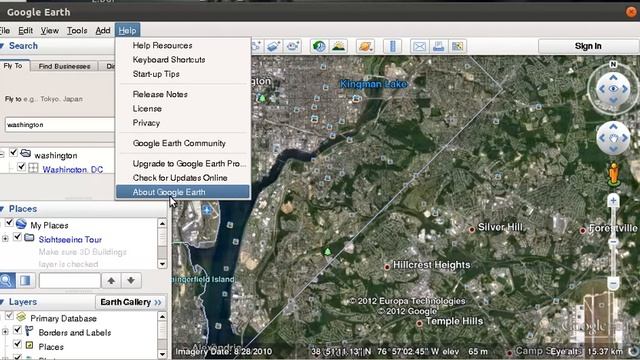
Task: Toggle the Primary Database checkbox
Action: pos(9,316)
